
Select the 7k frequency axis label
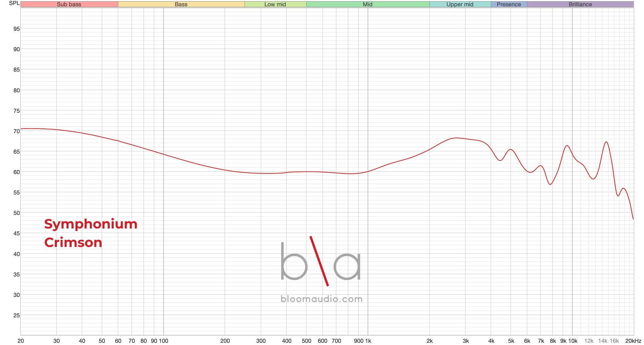541,341
